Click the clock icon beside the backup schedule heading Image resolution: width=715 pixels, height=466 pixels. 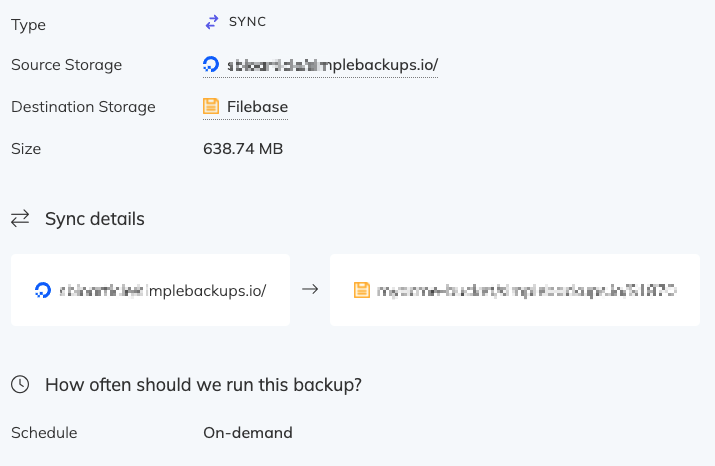tap(20, 384)
